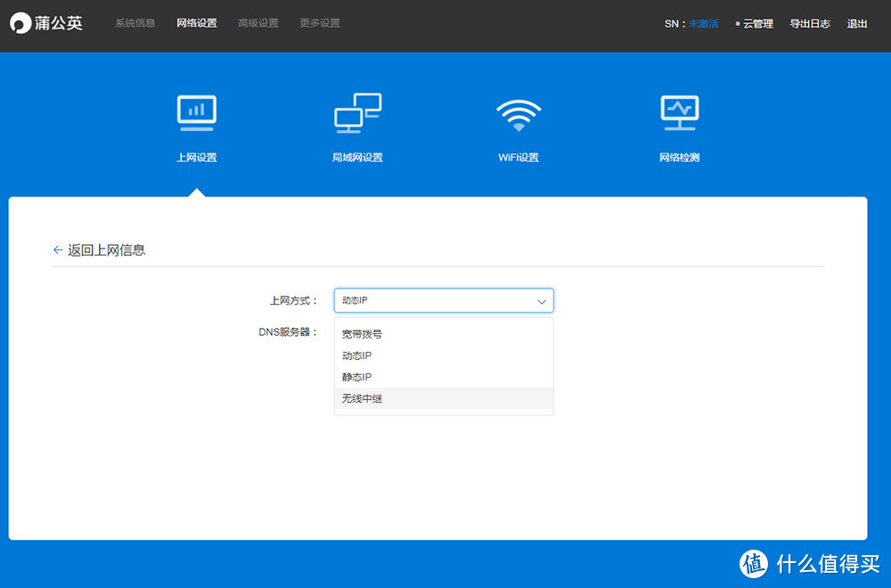Screen dimensions: 891x588
Task: Click the DNS服务器 input area
Action: 443,331
